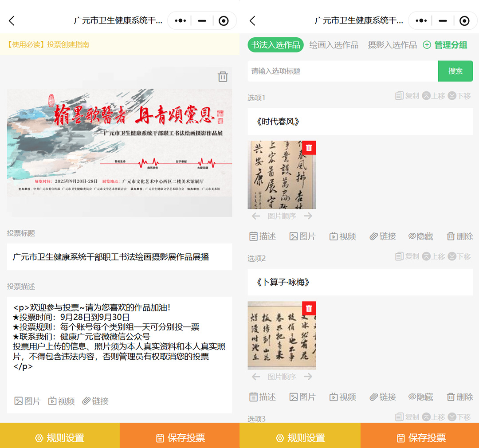Image resolution: width=479 pixels, height=448 pixels.
Task: Open 管理分组 group management
Action: click(x=445, y=45)
